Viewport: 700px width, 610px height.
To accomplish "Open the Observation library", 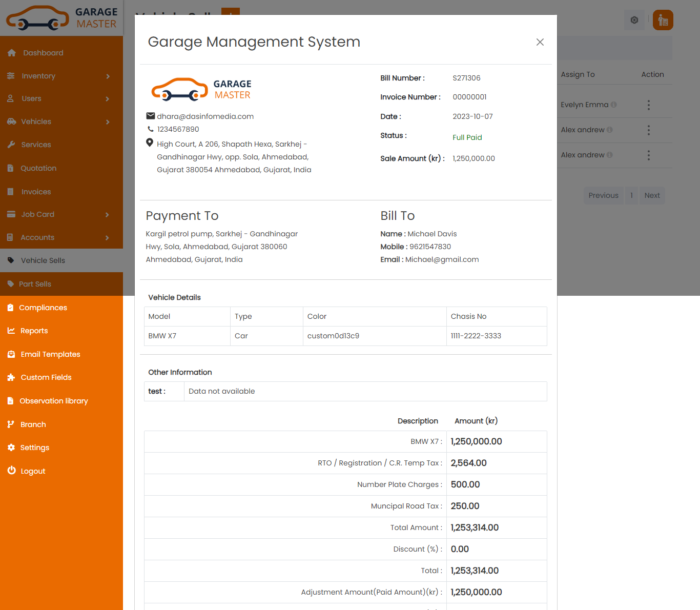I will (54, 401).
